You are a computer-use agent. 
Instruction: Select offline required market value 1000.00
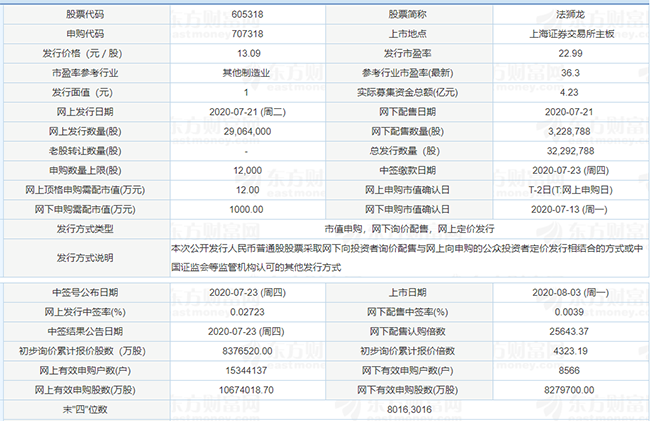tap(246, 209)
